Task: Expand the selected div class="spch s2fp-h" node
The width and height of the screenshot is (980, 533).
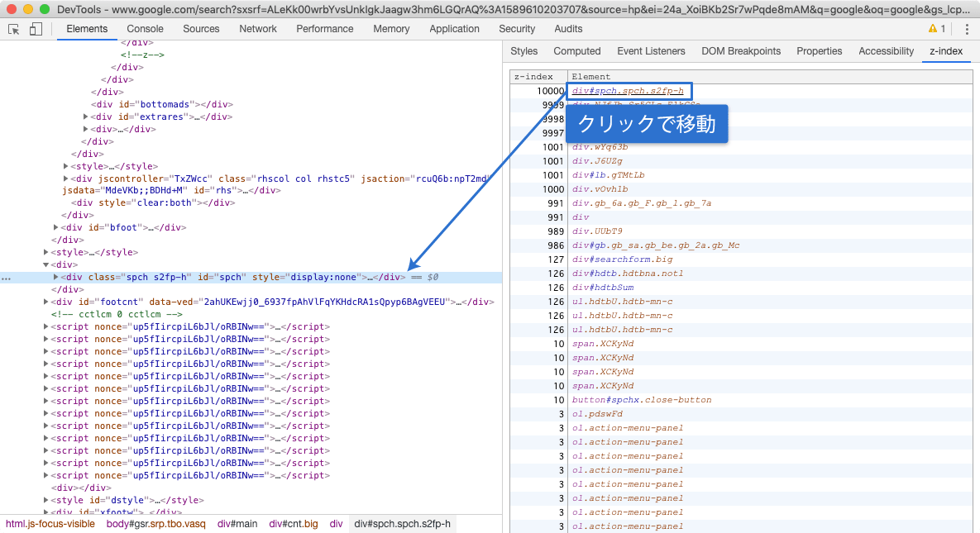Action: pos(55,277)
